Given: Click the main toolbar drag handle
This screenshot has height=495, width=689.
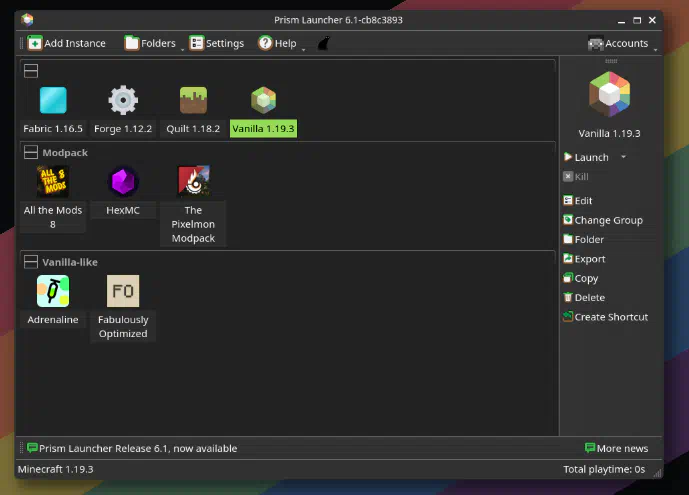Looking at the screenshot, I should (x=21, y=43).
